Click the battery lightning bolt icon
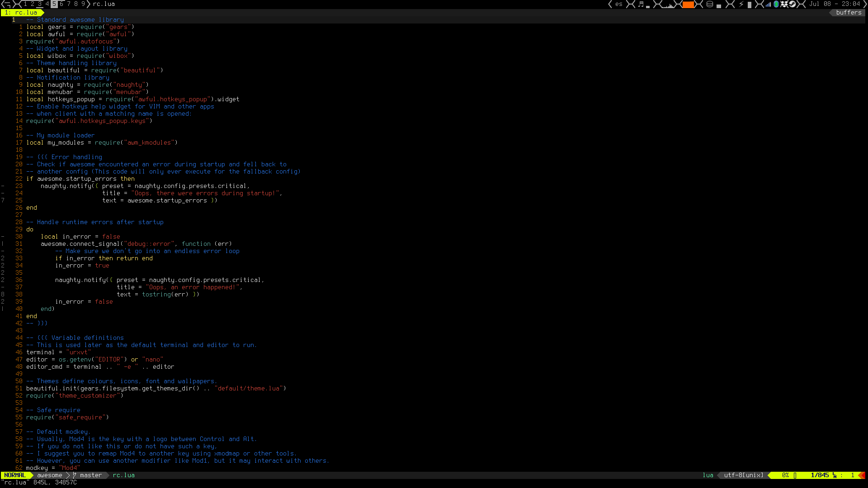 pyautogui.click(x=741, y=4)
